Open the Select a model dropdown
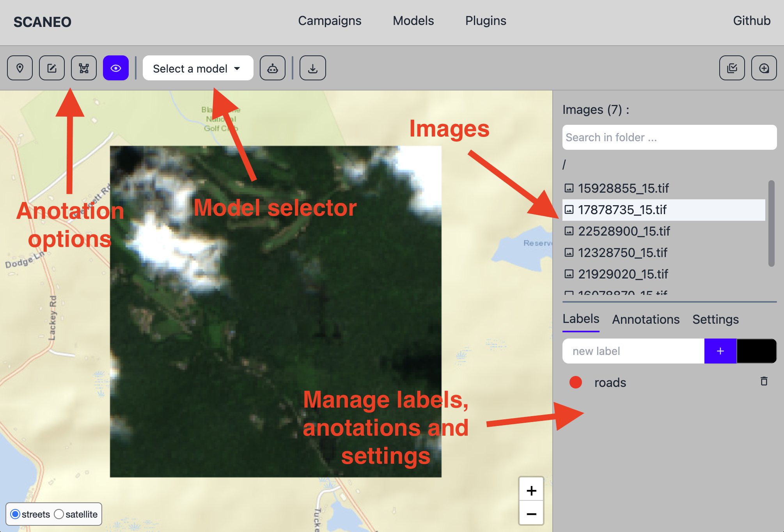Screen dimensions: 784x532 198,68
